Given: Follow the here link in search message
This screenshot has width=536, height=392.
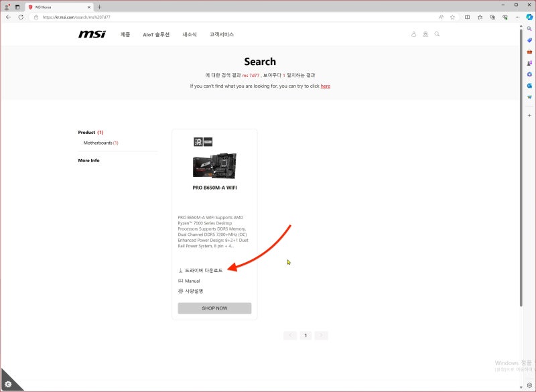Looking at the screenshot, I should [325, 86].
